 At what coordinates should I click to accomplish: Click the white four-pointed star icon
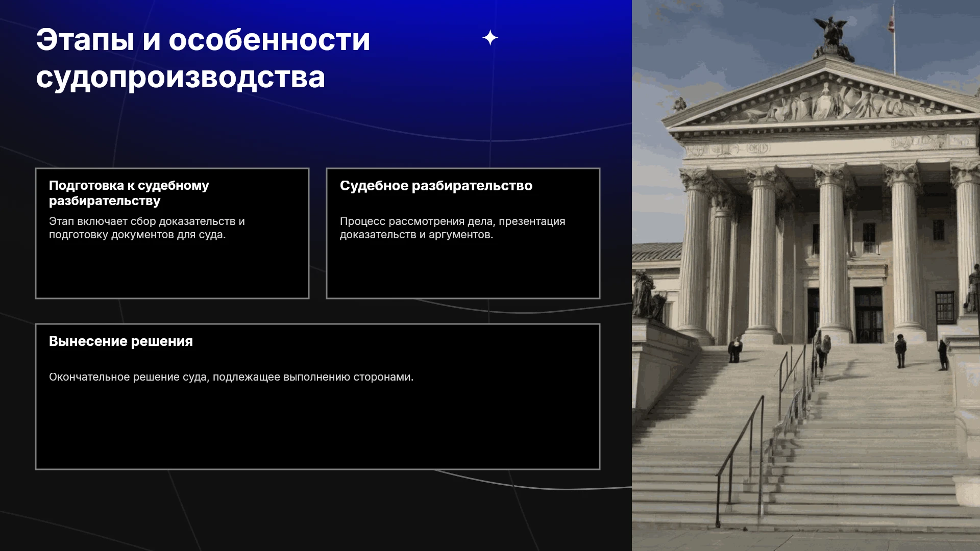490,38
